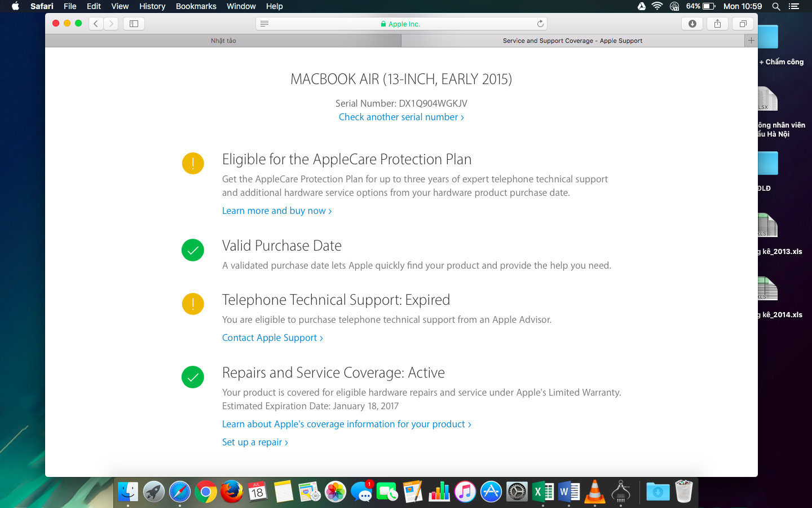Click Check another serial number link
Image resolution: width=812 pixels, height=508 pixels.
(401, 117)
